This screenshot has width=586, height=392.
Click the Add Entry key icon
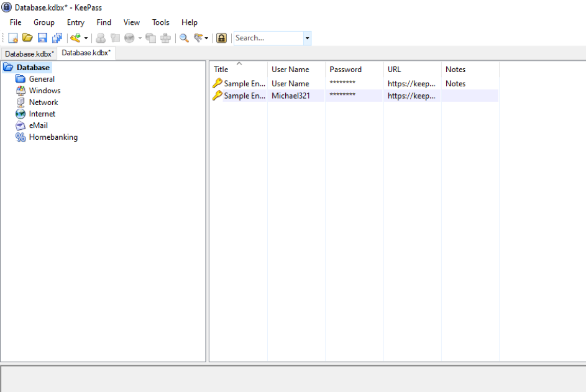75,38
